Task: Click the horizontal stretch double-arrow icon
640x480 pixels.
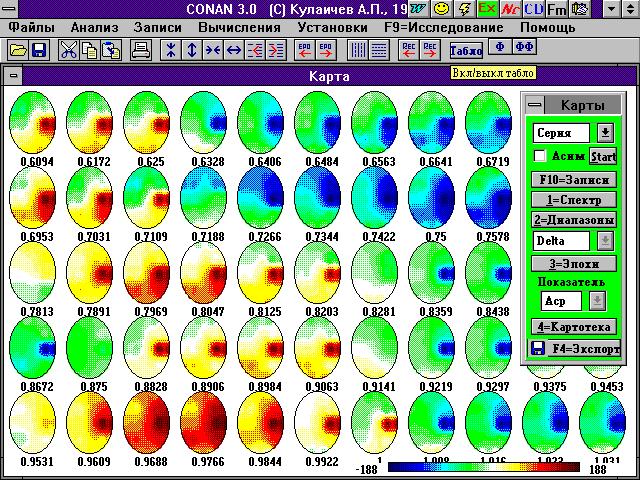Action: click(235, 49)
